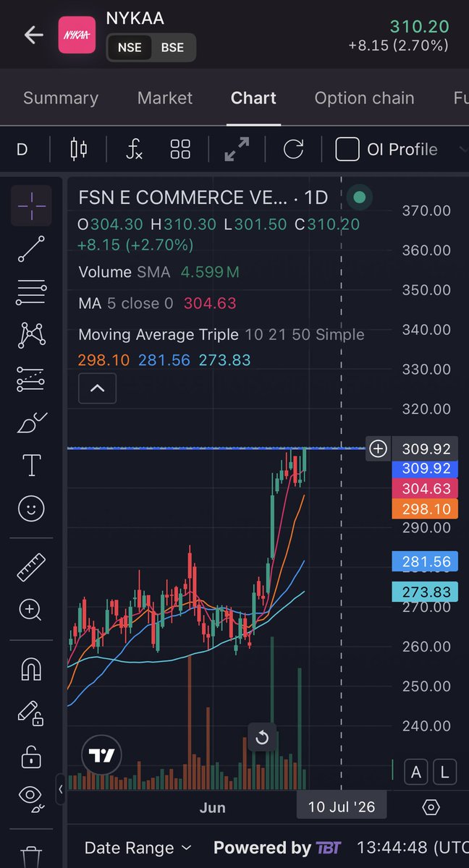Screen dimensions: 469x868
Task: Select the Text annotation tool
Action: coord(31,466)
